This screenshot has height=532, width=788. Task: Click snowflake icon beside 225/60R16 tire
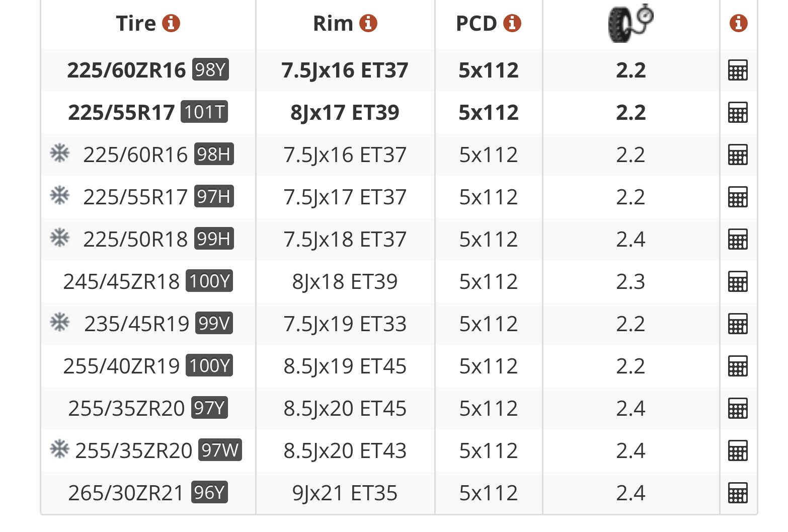pos(59,154)
